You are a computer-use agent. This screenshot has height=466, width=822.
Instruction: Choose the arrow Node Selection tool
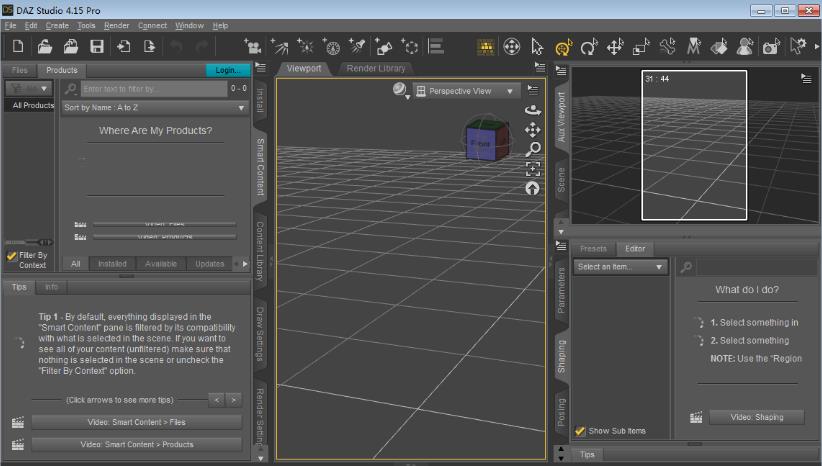click(x=537, y=47)
